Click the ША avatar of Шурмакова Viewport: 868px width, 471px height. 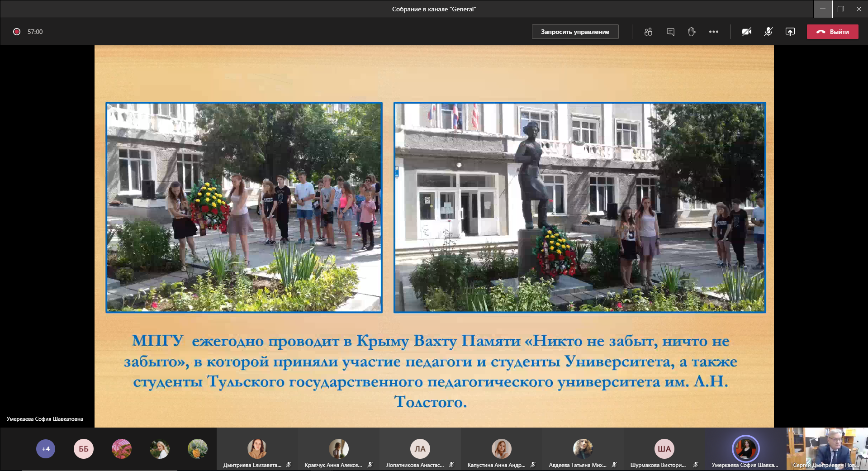[664, 449]
